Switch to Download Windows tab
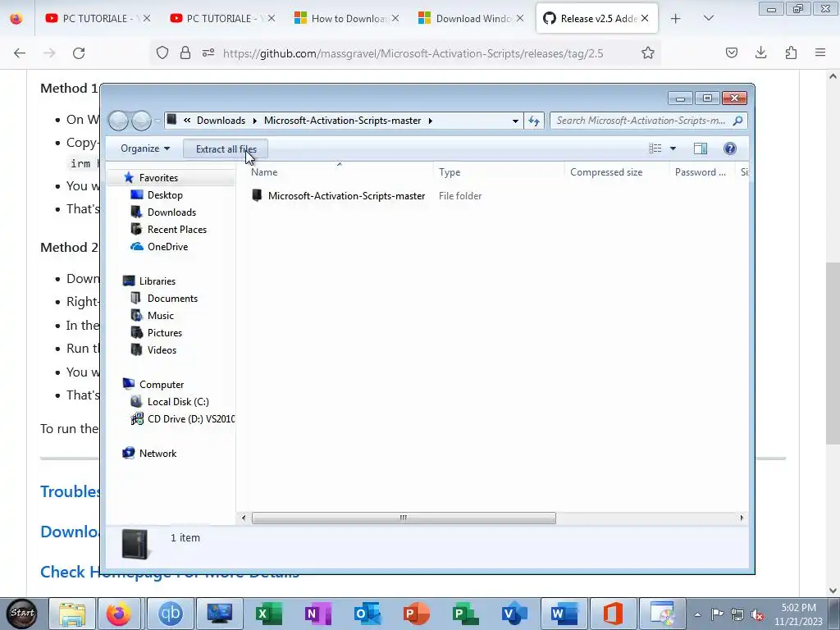Viewport: 840px width, 630px height. [x=473, y=18]
